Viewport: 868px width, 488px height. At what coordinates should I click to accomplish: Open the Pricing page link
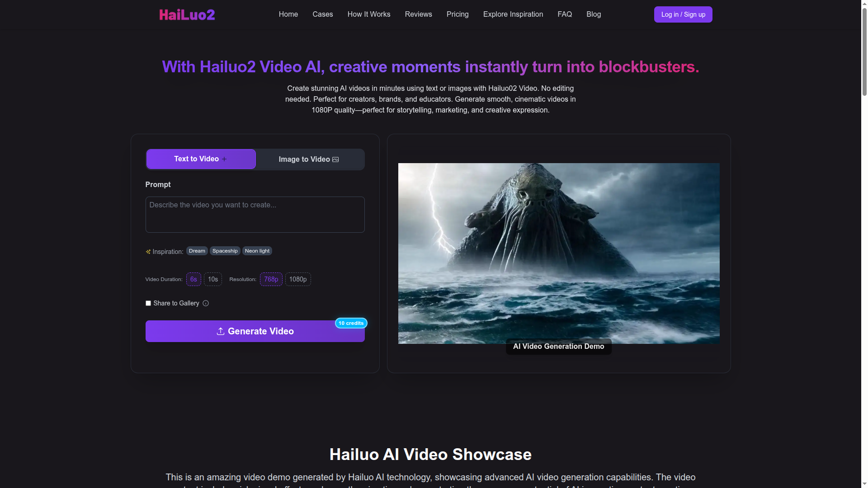(458, 14)
